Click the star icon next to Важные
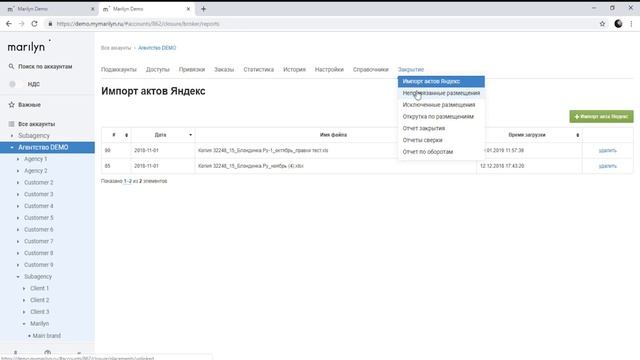 click(11, 105)
